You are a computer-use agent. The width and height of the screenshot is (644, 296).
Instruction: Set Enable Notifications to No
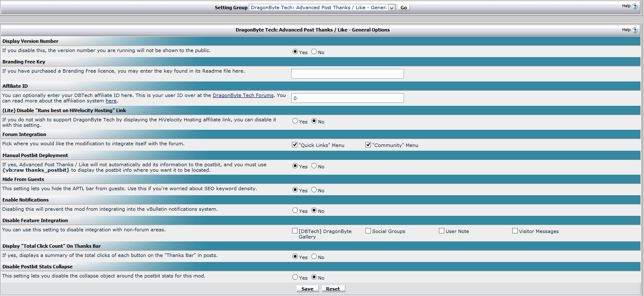pos(314,211)
